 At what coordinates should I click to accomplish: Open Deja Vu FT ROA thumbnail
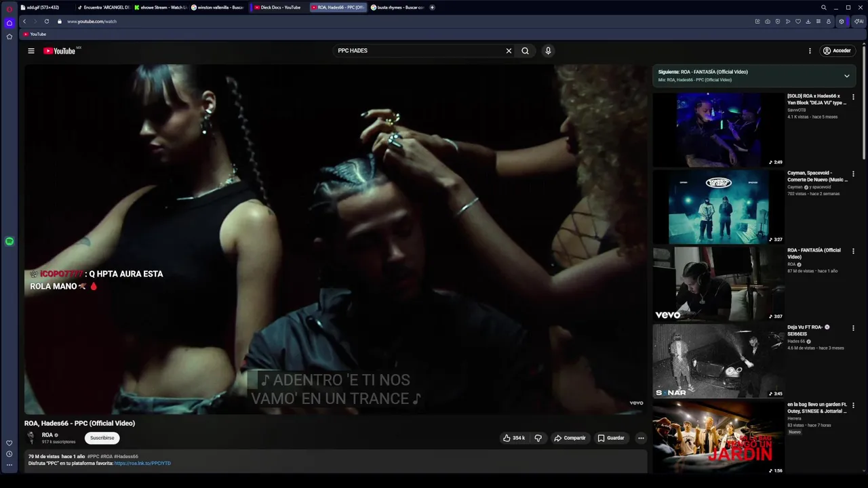(x=718, y=361)
